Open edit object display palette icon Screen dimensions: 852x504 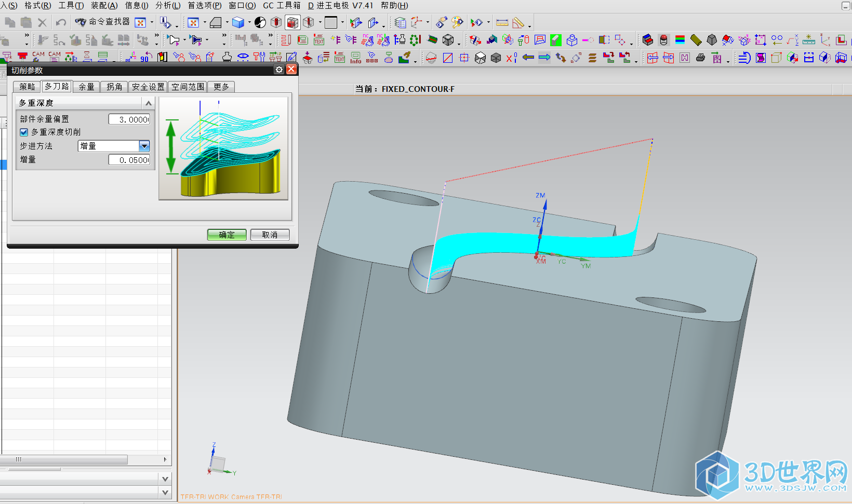click(x=457, y=22)
